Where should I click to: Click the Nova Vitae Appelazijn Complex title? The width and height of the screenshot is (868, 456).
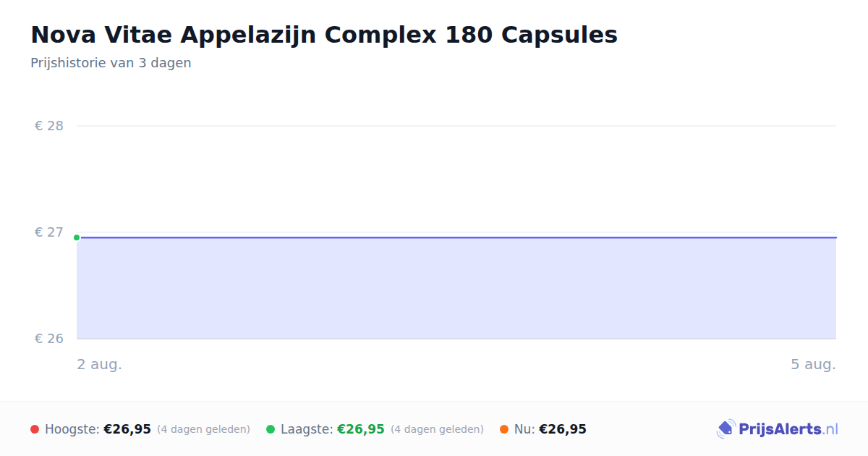point(324,35)
